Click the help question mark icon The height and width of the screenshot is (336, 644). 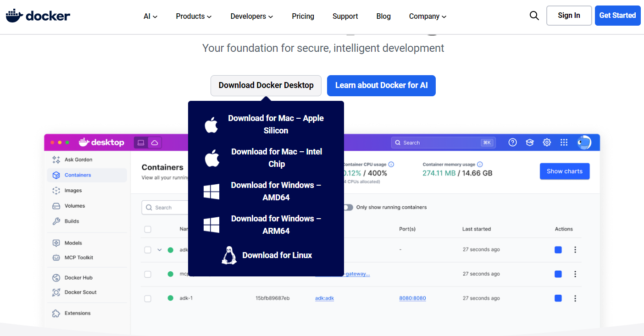[513, 143]
